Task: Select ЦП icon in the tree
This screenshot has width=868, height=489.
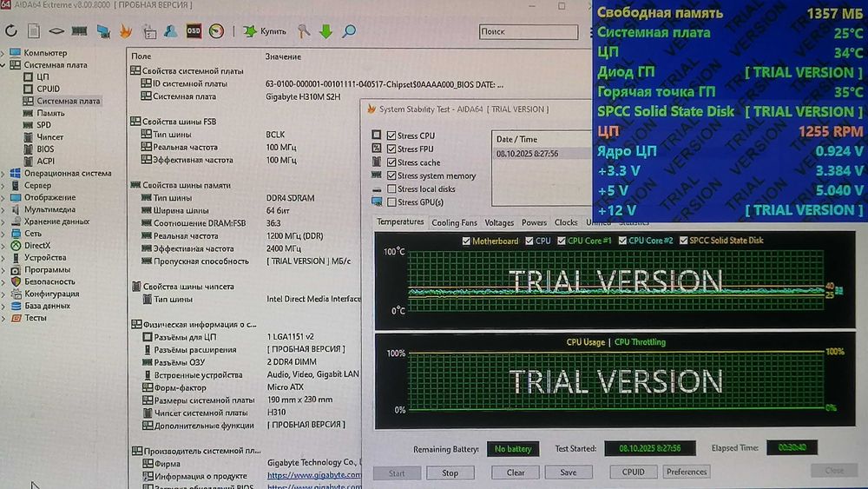Action: click(x=29, y=76)
